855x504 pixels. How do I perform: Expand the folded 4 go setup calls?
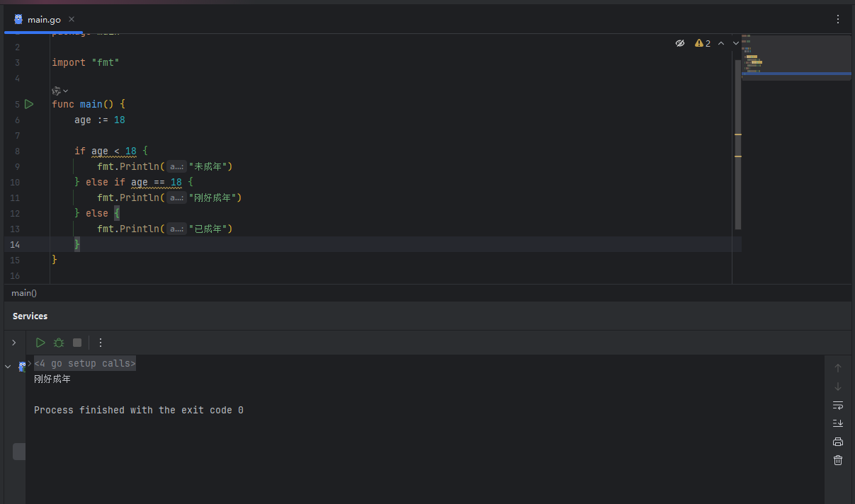[x=85, y=363]
